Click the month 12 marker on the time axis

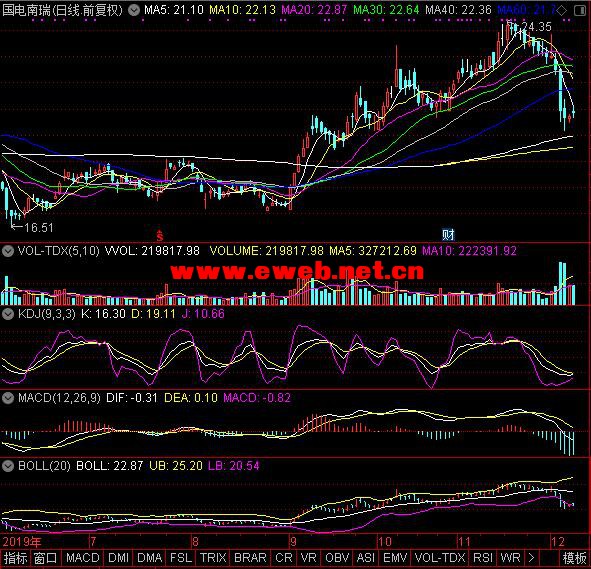557,542
